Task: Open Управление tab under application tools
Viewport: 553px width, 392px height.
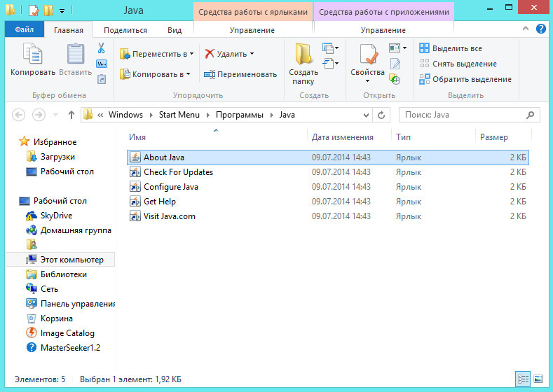Action: tap(383, 30)
